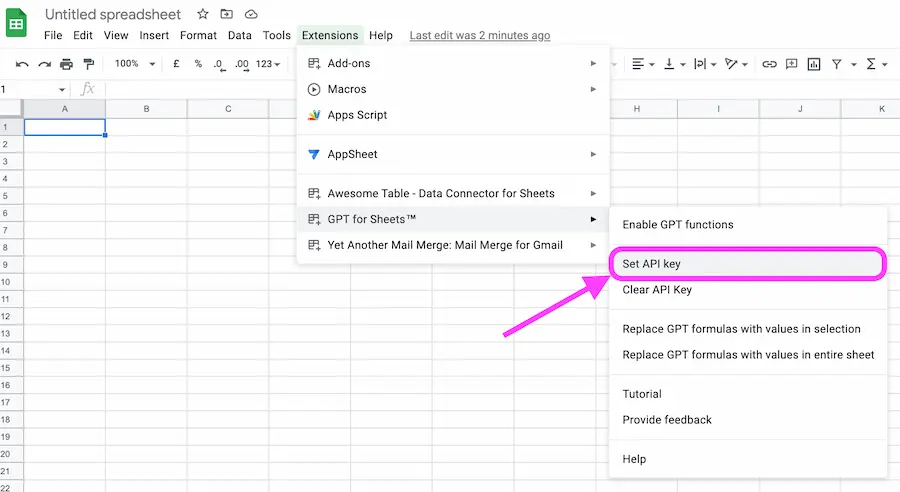
Task: Star the Untitled spreadsheet document
Action: coord(203,14)
